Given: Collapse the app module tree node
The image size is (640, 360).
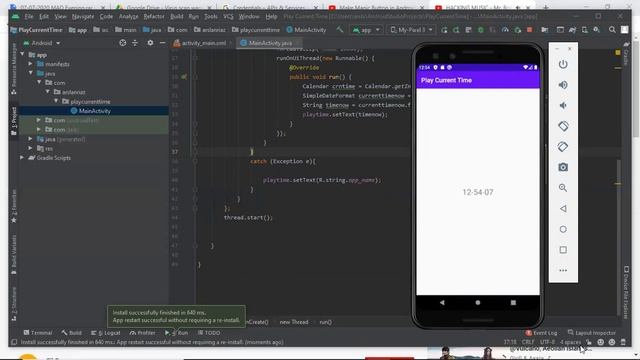Looking at the screenshot, I should (x=22, y=54).
